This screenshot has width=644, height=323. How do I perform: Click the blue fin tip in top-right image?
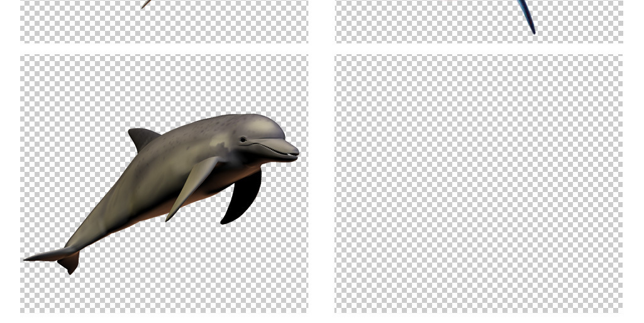point(531,28)
